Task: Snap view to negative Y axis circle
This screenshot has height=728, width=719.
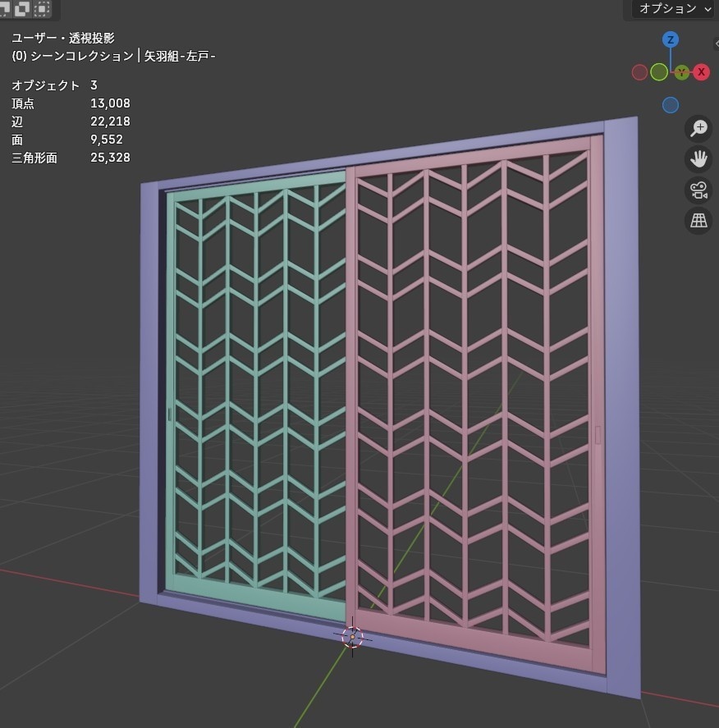Action: pos(659,72)
